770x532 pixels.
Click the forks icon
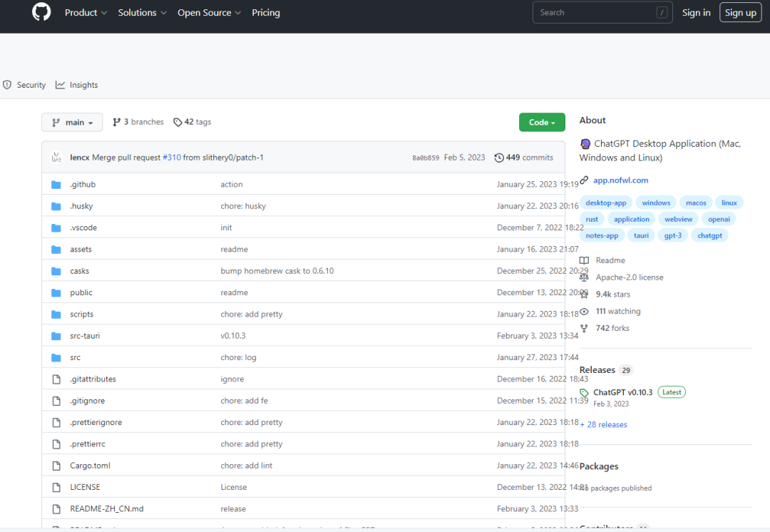pos(584,328)
